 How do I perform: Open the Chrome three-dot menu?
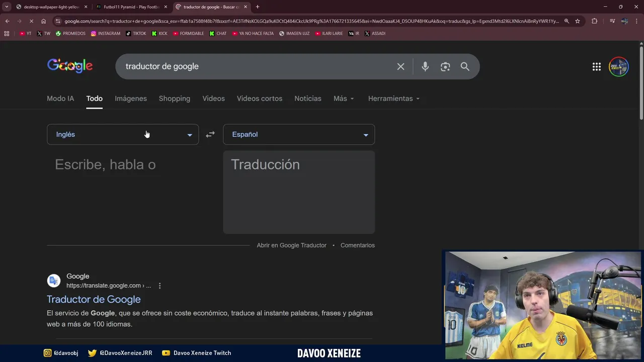click(637, 21)
